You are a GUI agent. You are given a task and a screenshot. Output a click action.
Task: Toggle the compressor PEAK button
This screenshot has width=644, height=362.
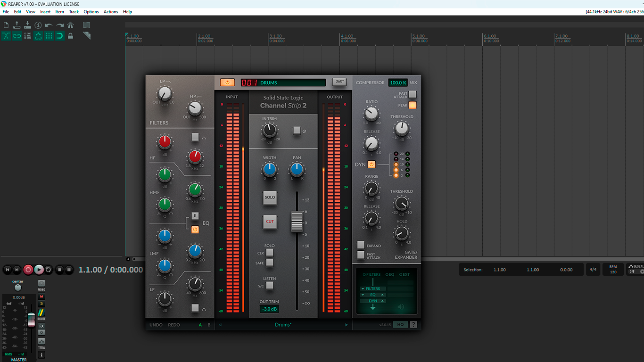click(x=413, y=105)
